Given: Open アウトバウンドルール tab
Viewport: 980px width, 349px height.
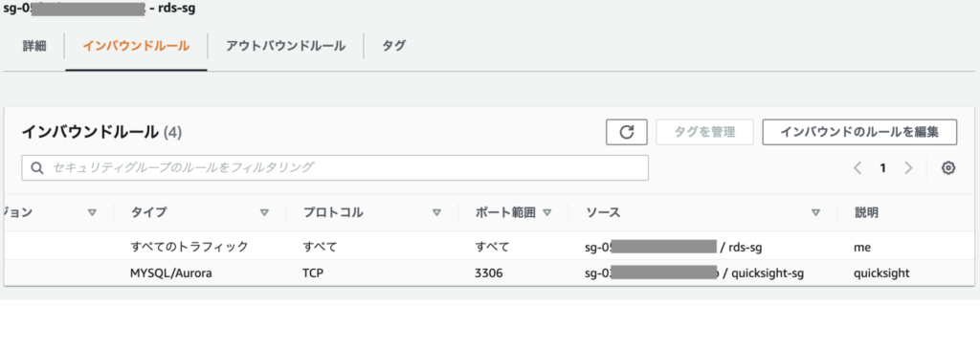Looking at the screenshot, I should pos(285,46).
